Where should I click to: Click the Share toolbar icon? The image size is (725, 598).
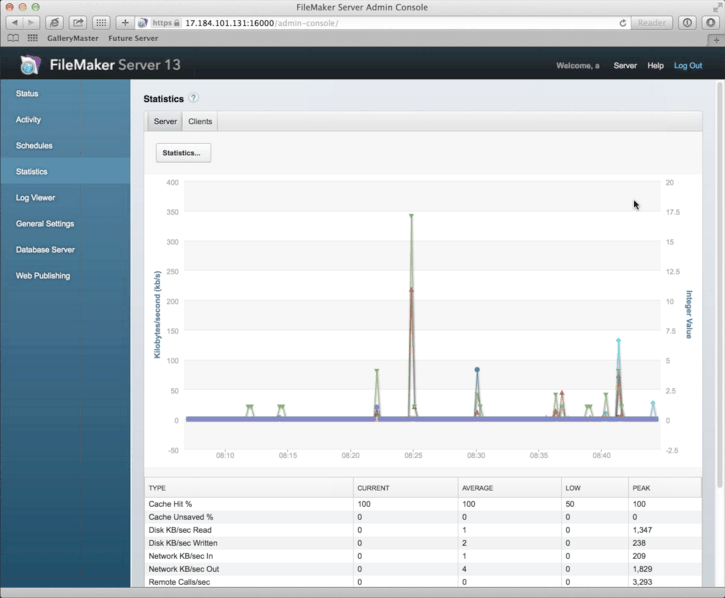78,23
